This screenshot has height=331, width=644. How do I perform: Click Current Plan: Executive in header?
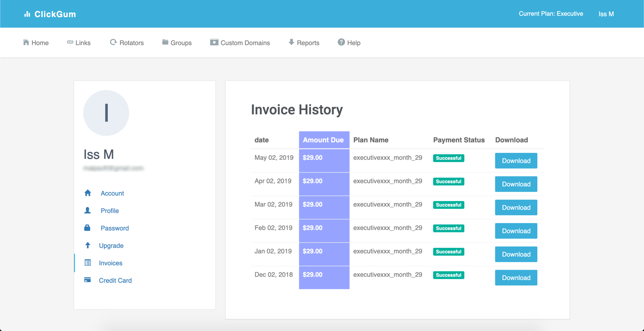click(x=551, y=14)
